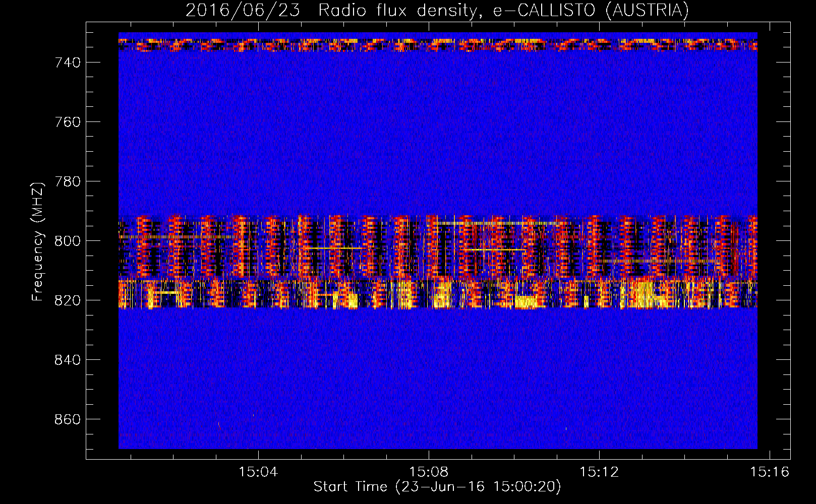Select the 800 frequency tick label
This screenshot has height=504, width=816.
(68, 241)
